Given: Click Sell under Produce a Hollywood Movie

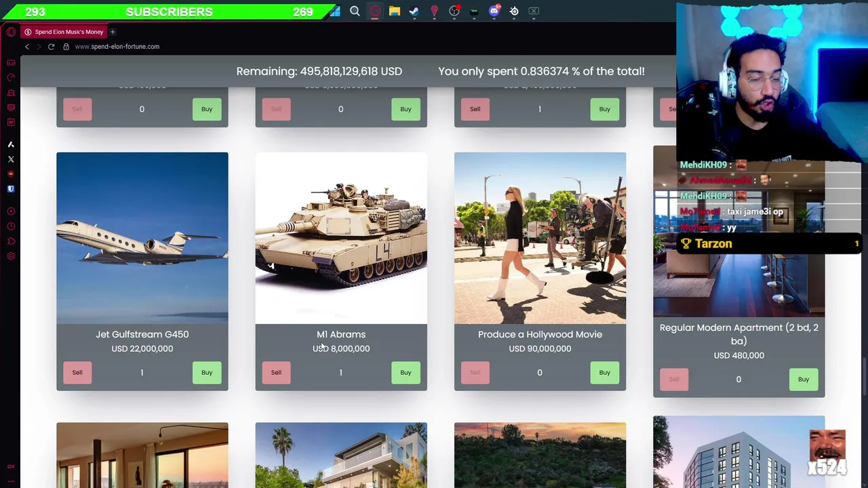Looking at the screenshot, I should 475,372.
